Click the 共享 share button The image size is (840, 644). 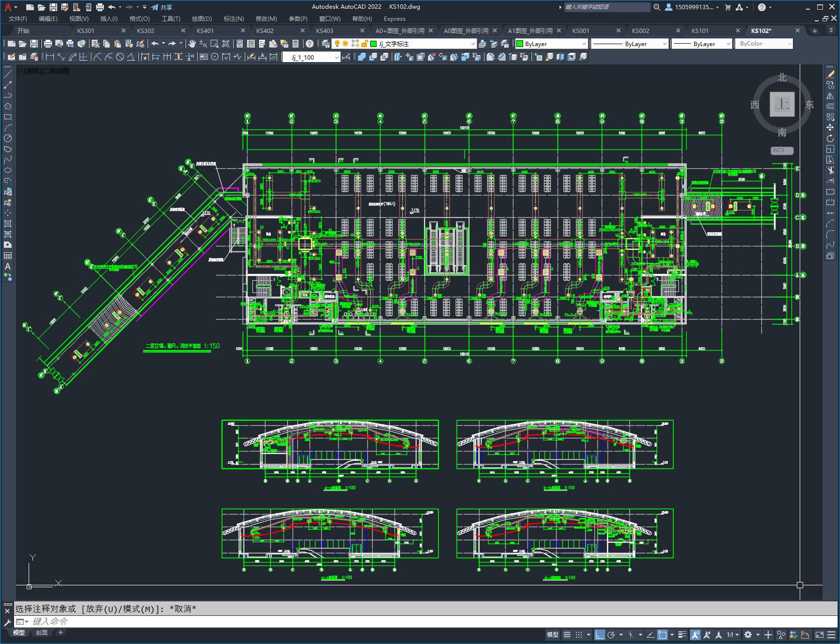pos(162,7)
